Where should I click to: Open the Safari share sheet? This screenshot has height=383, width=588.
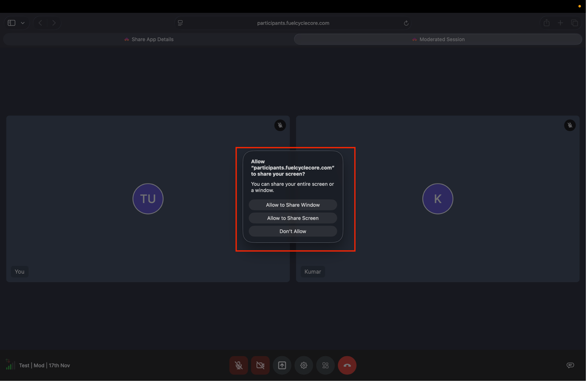[546, 23]
